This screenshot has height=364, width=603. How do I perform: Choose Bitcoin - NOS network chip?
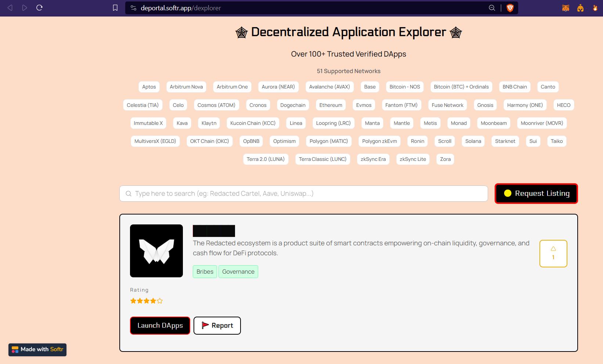[x=405, y=87]
